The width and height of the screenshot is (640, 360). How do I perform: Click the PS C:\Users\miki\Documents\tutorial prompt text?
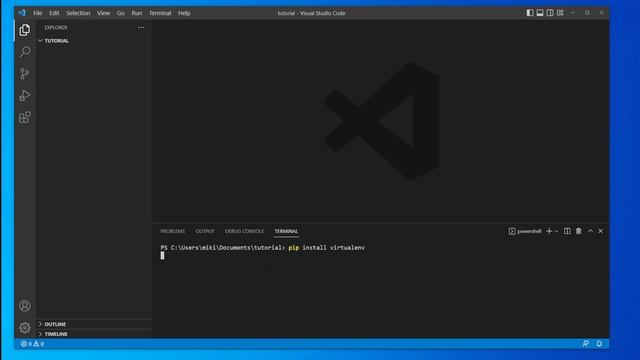click(222, 248)
